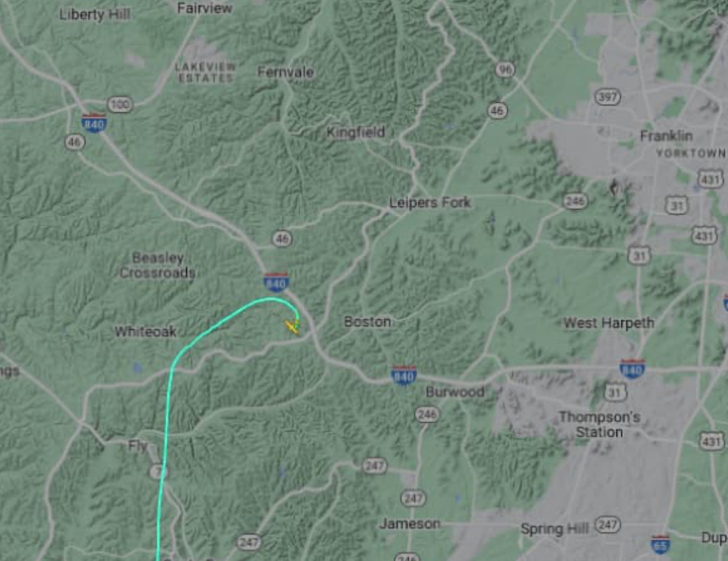Click the Spring Hill label

point(554,529)
